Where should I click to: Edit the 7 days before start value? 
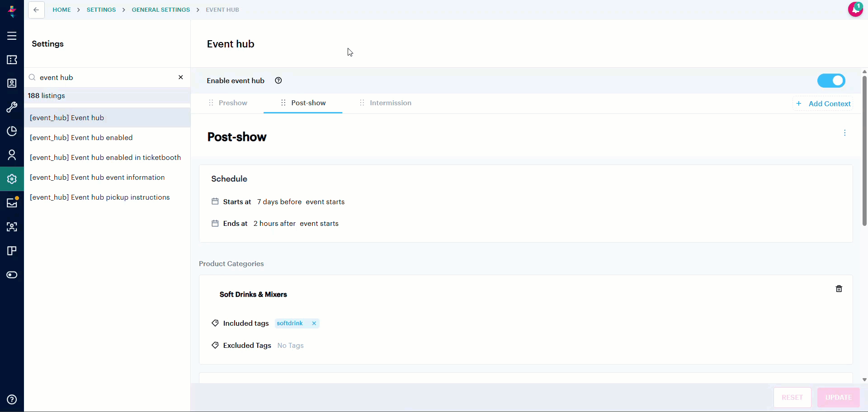pyautogui.click(x=279, y=202)
